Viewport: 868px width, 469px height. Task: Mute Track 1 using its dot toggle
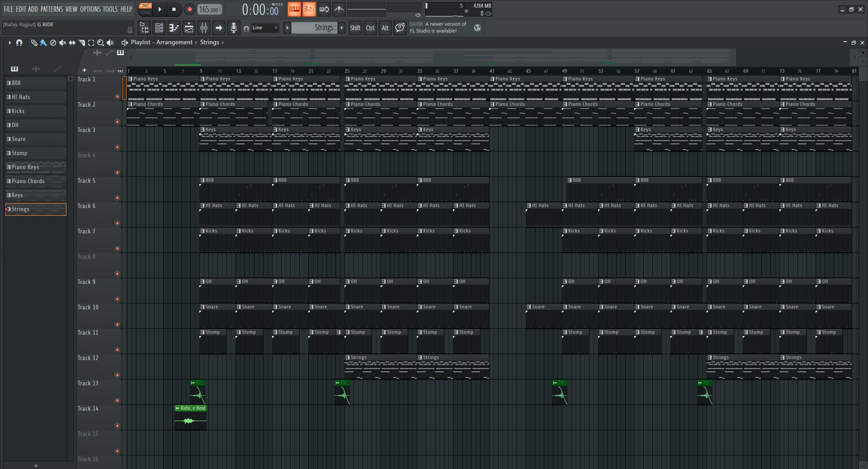[x=118, y=96]
